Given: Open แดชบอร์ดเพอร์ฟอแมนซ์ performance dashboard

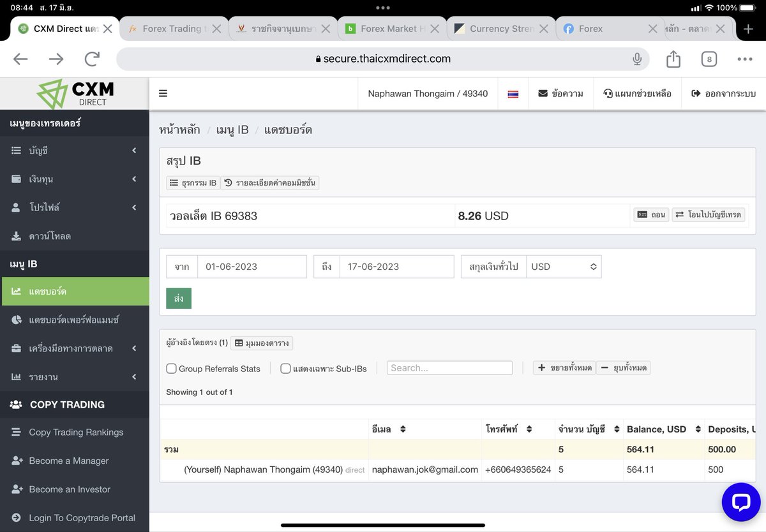Looking at the screenshot, I should (75, 320).
